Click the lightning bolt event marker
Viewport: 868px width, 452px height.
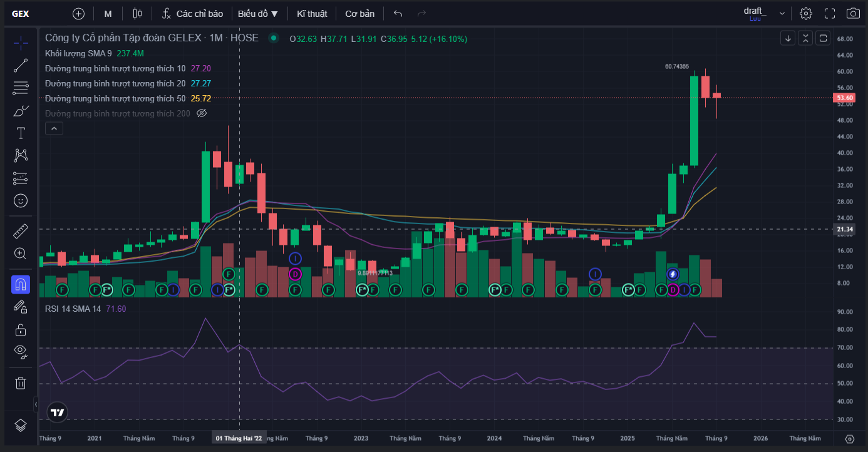(x=673, y=274)
